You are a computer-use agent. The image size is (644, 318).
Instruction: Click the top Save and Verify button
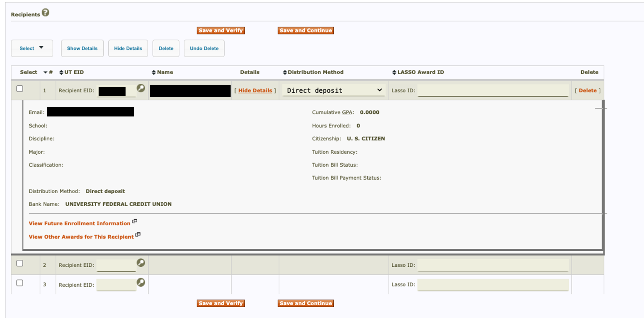click(220, 30)
